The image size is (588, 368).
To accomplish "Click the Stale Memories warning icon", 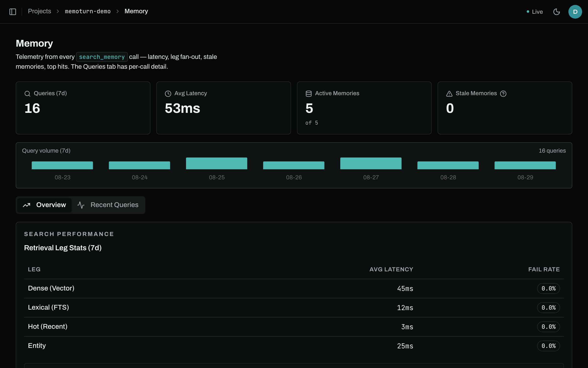I will click(449, 93).
